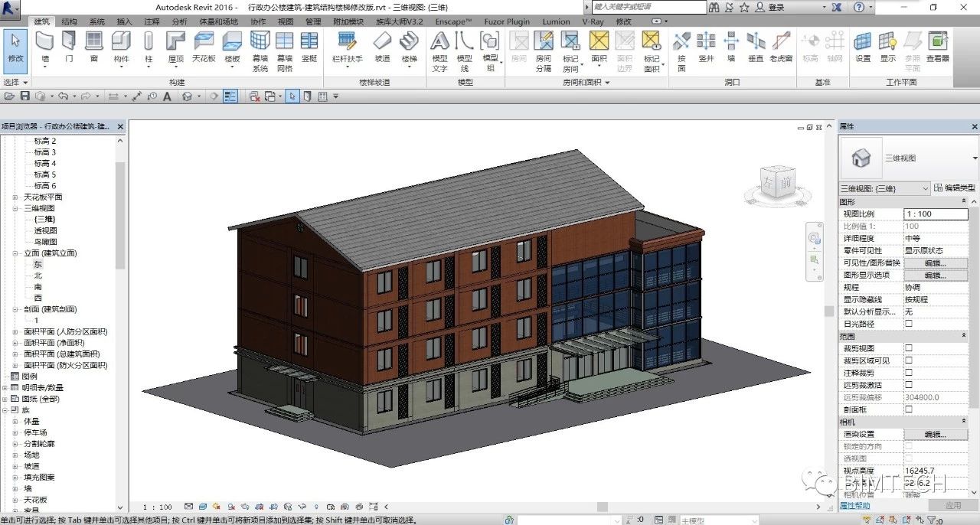Click the ViewCube navigation widget
980x525 pixels.
(x=778, y=184)
